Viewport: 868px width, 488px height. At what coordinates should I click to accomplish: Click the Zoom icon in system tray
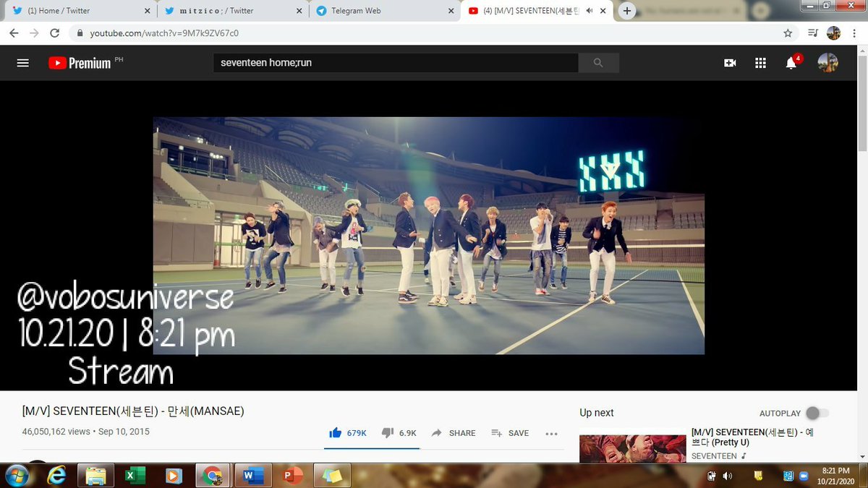[802, 476]
